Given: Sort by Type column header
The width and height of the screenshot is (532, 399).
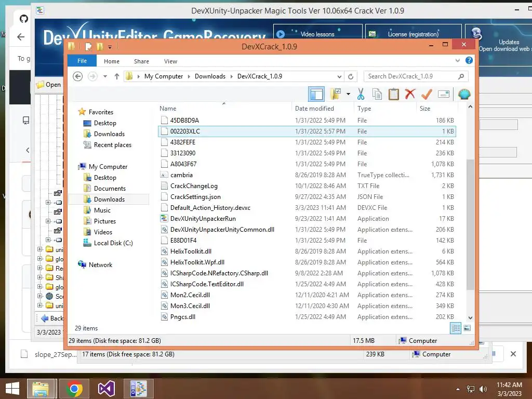Looking at the screenshot, I should (x=385, y=108).
